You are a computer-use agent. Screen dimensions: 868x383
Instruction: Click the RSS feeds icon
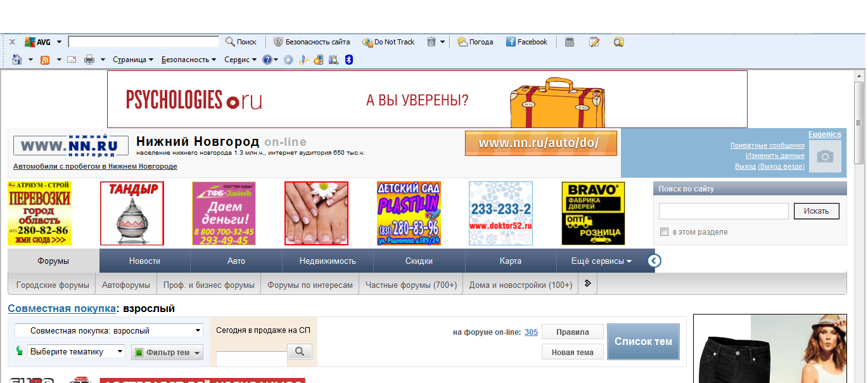[45, 60]
